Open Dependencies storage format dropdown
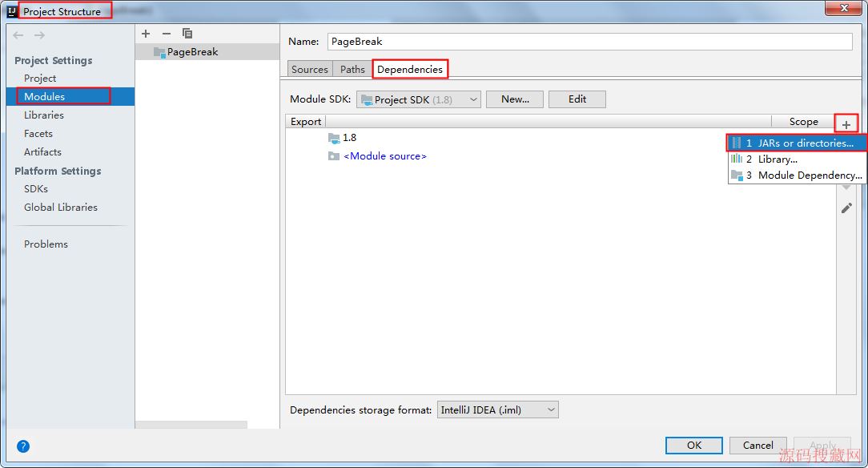This screenshot has height=468, width=868. click(x=498, y=409)
